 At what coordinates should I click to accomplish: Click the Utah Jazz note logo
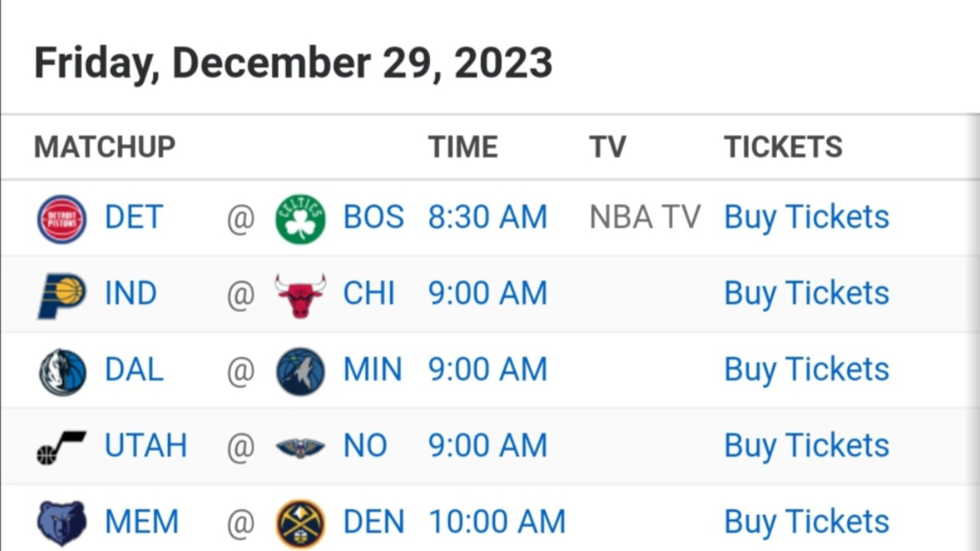61,447
